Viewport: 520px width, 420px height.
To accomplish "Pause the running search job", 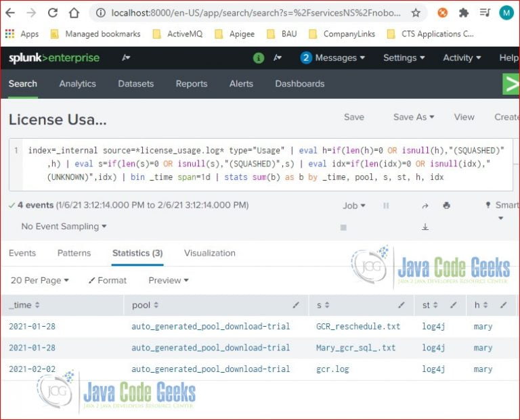I will (x=386, y=206).
